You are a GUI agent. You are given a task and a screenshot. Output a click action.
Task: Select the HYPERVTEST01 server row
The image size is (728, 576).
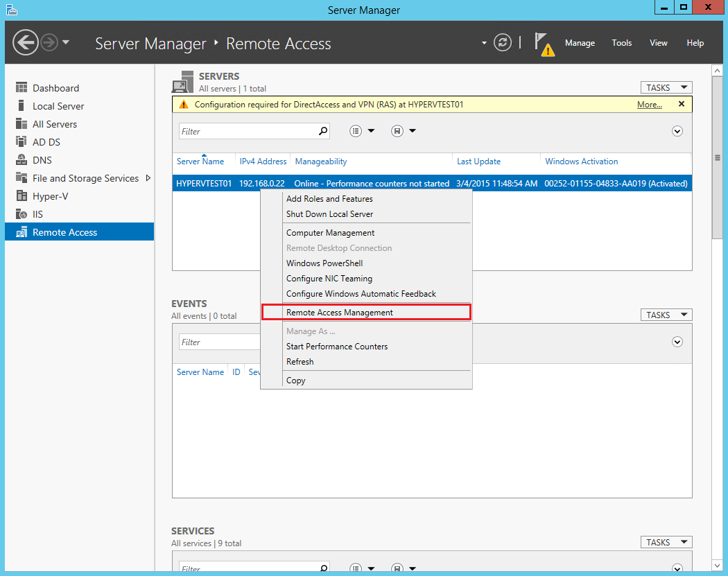click(432, 184)
